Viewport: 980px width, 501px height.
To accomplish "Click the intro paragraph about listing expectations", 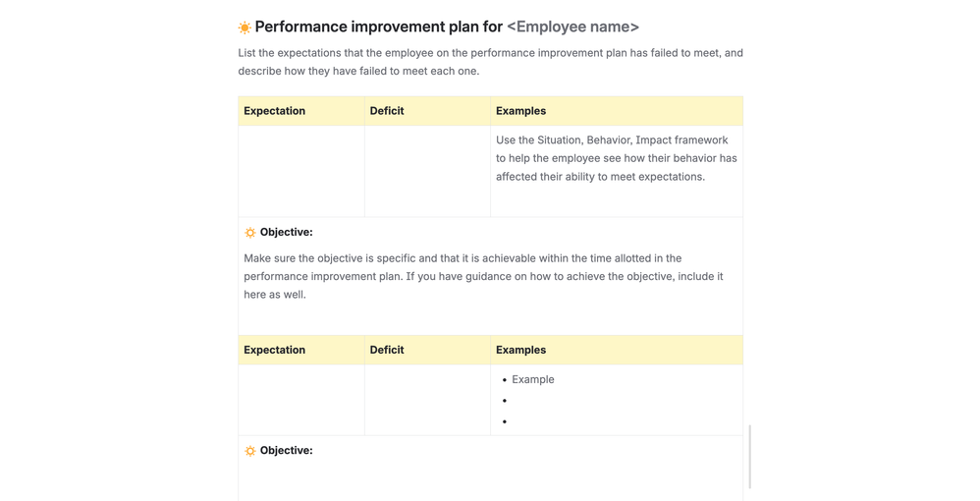I will [490, 62].
